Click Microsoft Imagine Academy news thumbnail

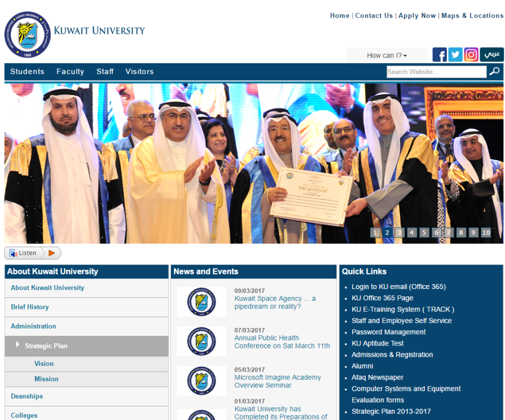tap(201, 380)
